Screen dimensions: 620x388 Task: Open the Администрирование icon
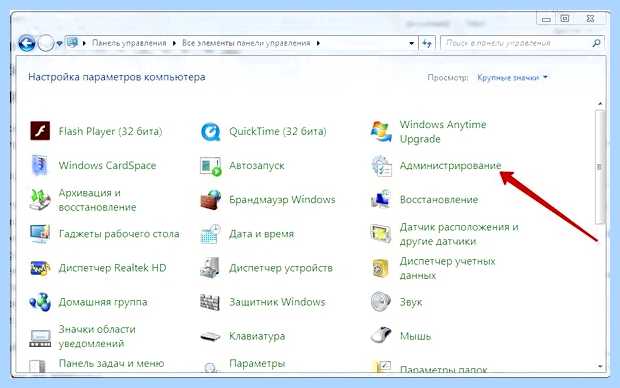click(x=381, y=166)
